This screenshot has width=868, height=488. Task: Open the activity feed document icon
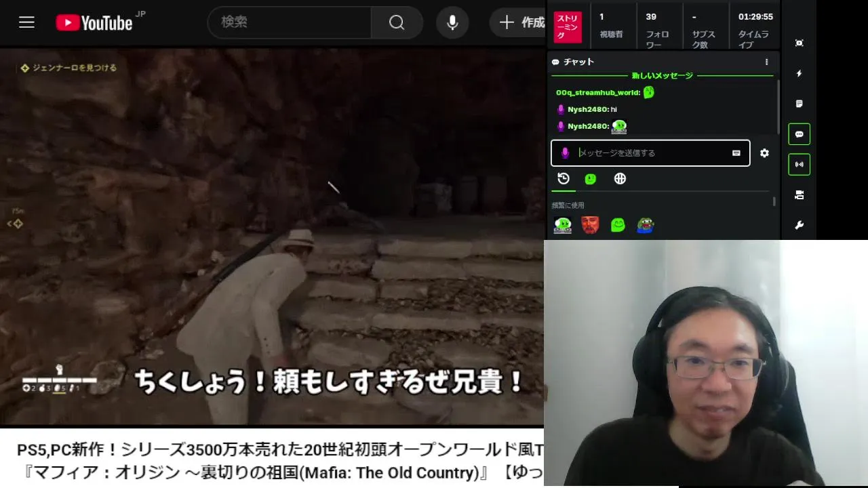(800, 104)
